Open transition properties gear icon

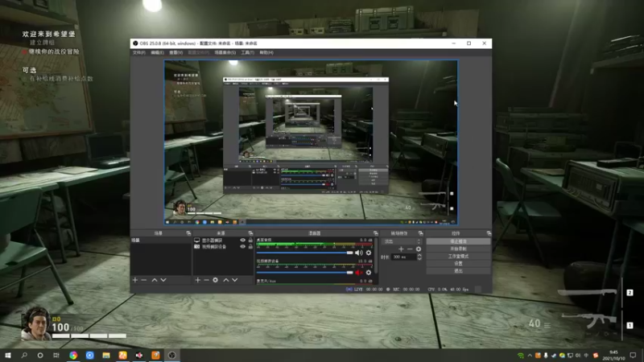point(418,249)
